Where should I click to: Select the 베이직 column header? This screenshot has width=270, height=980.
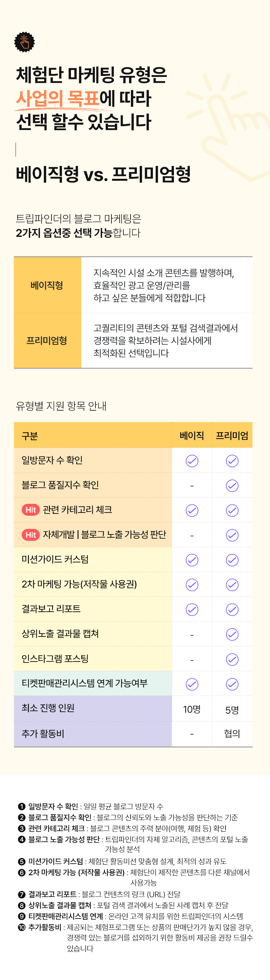192,435
